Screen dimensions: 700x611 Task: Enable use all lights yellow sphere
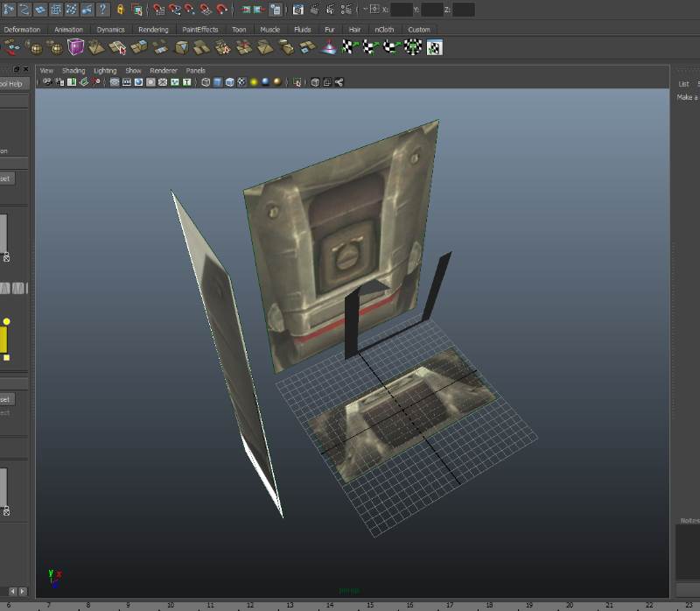254,82
